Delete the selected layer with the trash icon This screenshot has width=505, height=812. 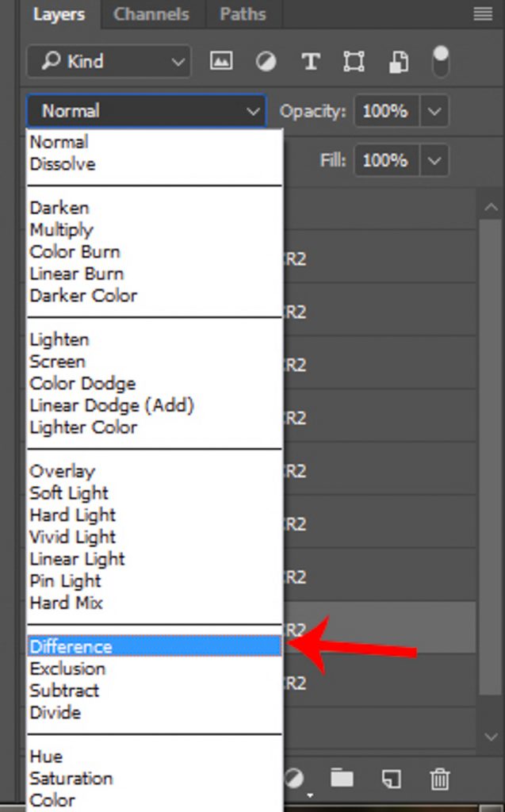click(440, 779)
